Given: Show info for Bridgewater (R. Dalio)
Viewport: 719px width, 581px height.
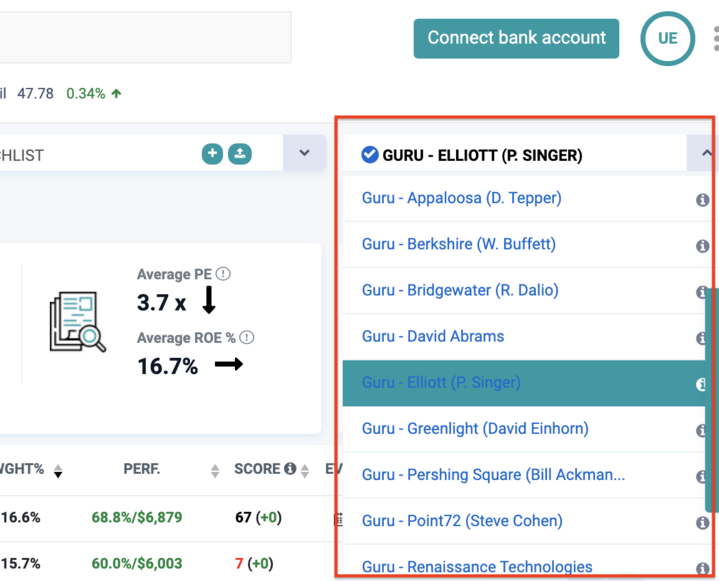Looking at the screenshot, I should pos(701,292).
